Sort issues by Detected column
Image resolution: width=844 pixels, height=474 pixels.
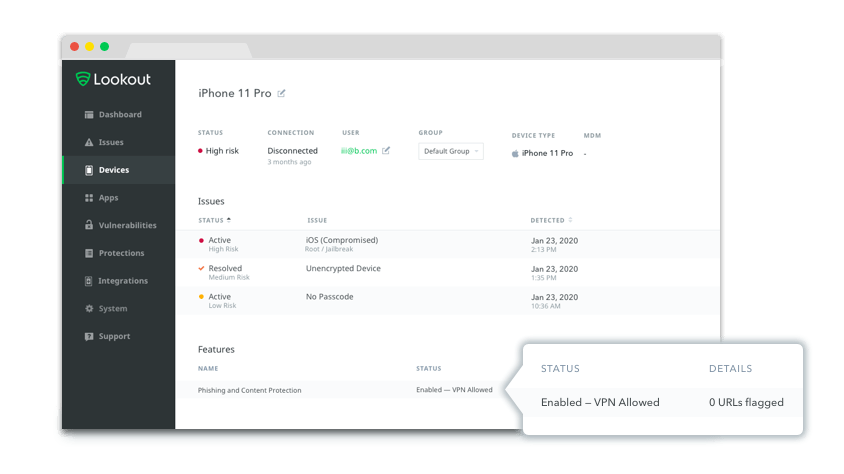551,220
